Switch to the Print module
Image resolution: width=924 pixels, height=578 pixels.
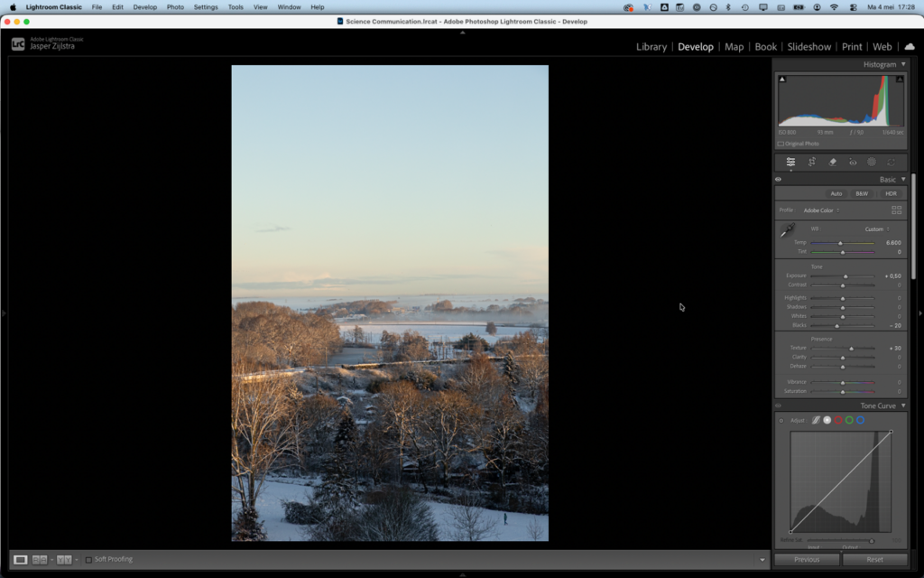click(x=852, y=47)
